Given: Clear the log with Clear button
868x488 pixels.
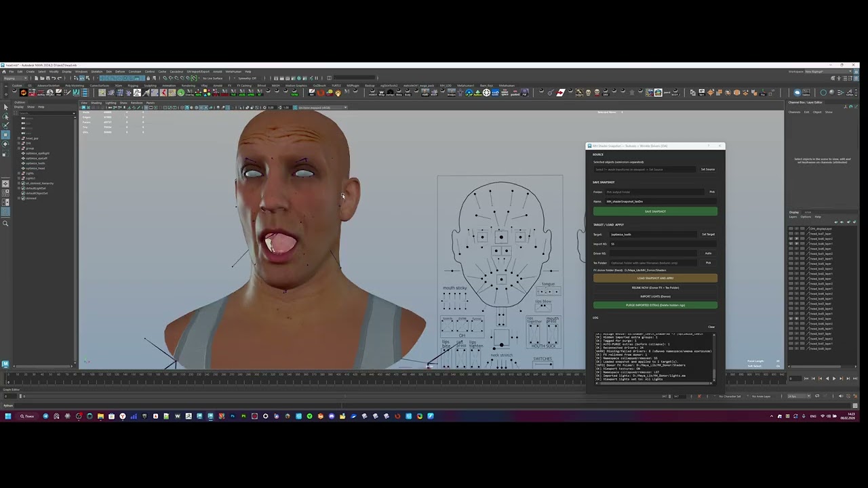Looking at the screenshot, I should (711, 327).
